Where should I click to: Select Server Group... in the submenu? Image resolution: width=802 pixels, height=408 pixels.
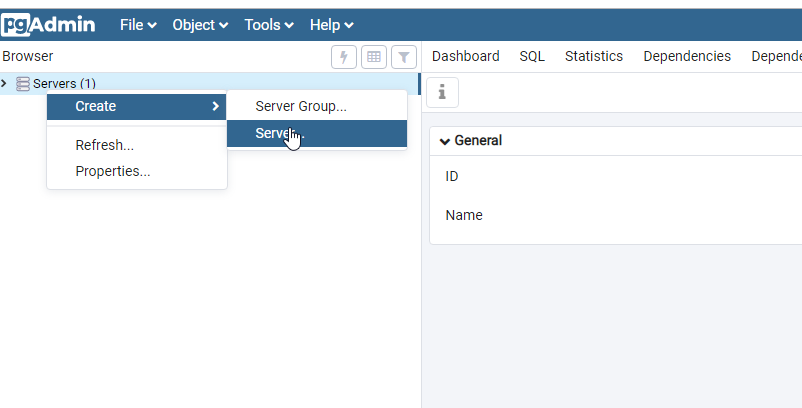pyautogui.click(x=317, y=106)
